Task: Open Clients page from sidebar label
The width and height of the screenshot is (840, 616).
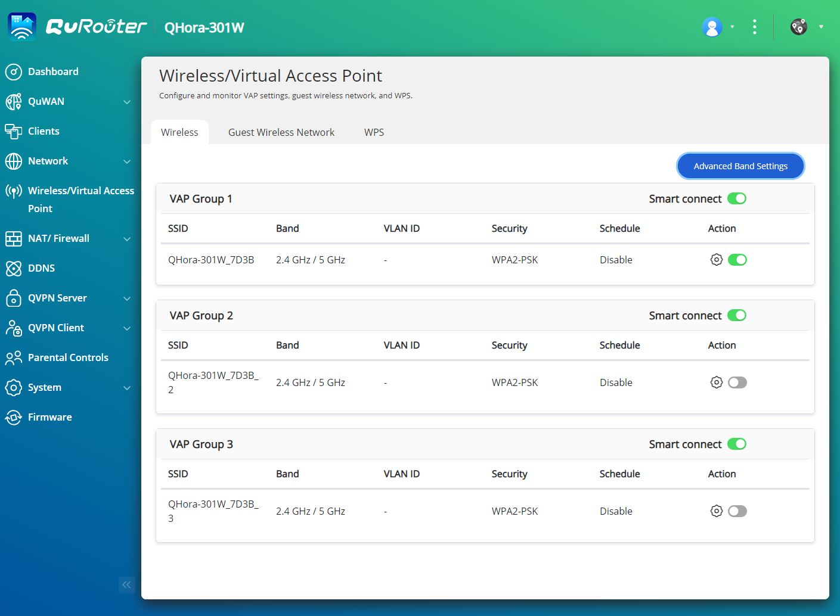Action: pyautogui.click(x=44, y=131)
